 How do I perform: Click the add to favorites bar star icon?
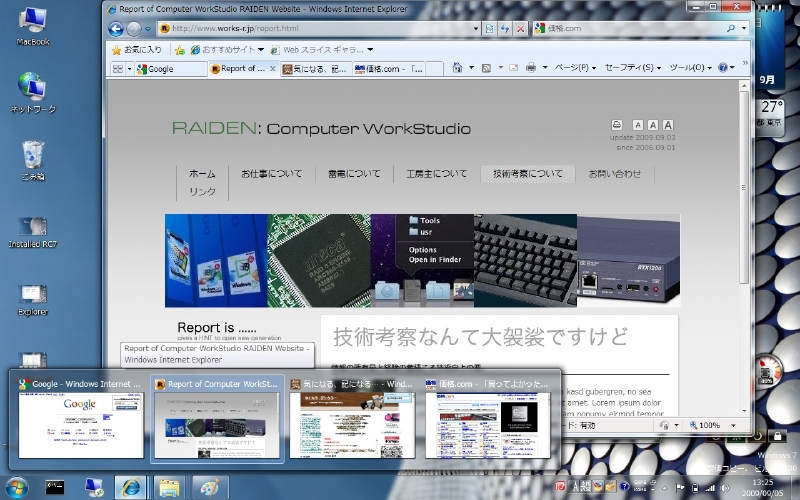pyautogui.click(x=180, y=50)
